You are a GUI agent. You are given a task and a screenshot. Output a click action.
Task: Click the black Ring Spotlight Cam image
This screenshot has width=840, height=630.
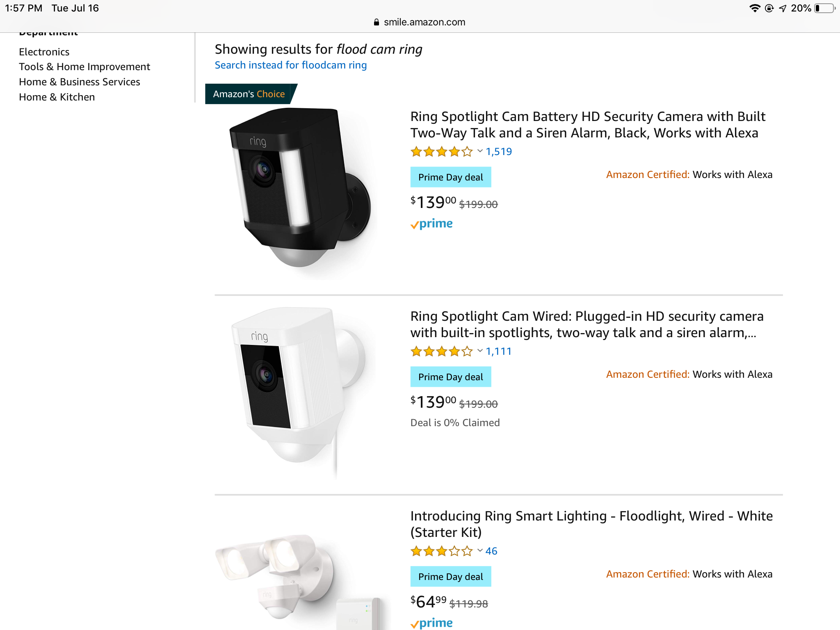tap(299, 189)
